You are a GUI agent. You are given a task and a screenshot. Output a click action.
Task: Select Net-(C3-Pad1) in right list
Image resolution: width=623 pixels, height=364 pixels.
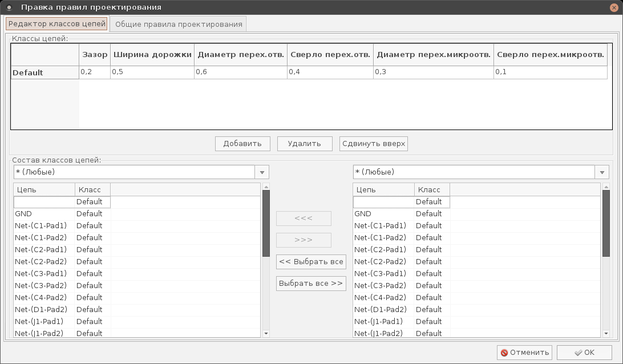(x=477, y=273)
